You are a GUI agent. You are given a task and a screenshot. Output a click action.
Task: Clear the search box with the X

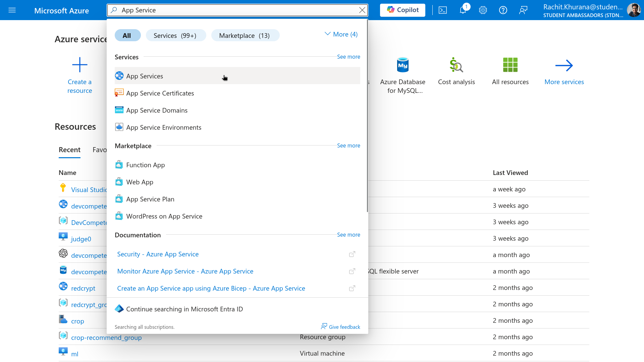click(x=362, y=10)
